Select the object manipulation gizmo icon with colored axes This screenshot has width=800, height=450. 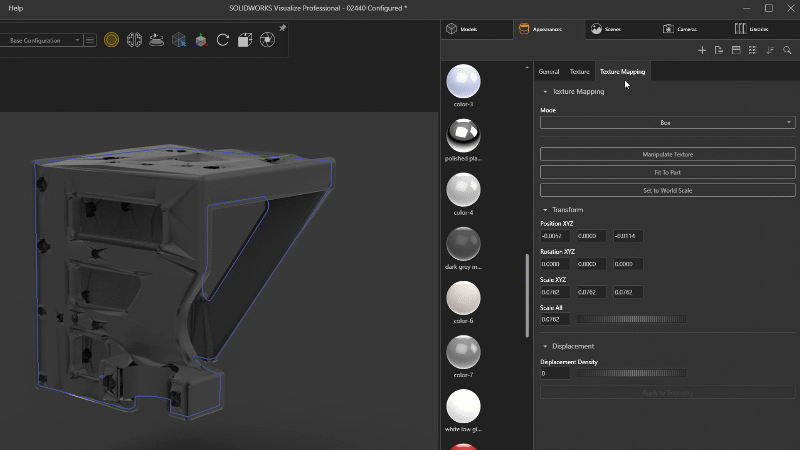[201, 40]
